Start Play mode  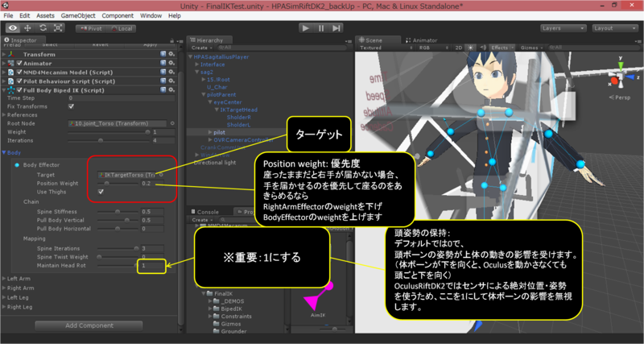click(306, 28)
